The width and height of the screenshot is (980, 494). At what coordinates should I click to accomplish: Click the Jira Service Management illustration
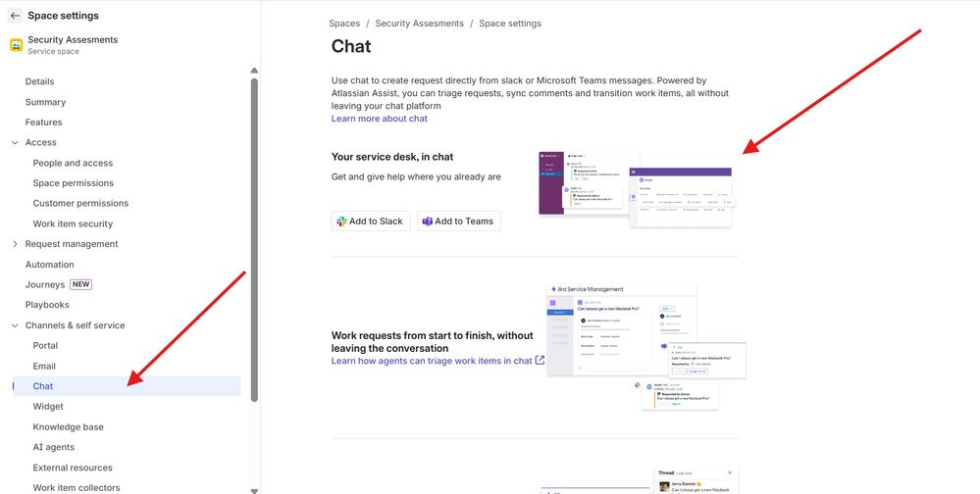(646, 347)
